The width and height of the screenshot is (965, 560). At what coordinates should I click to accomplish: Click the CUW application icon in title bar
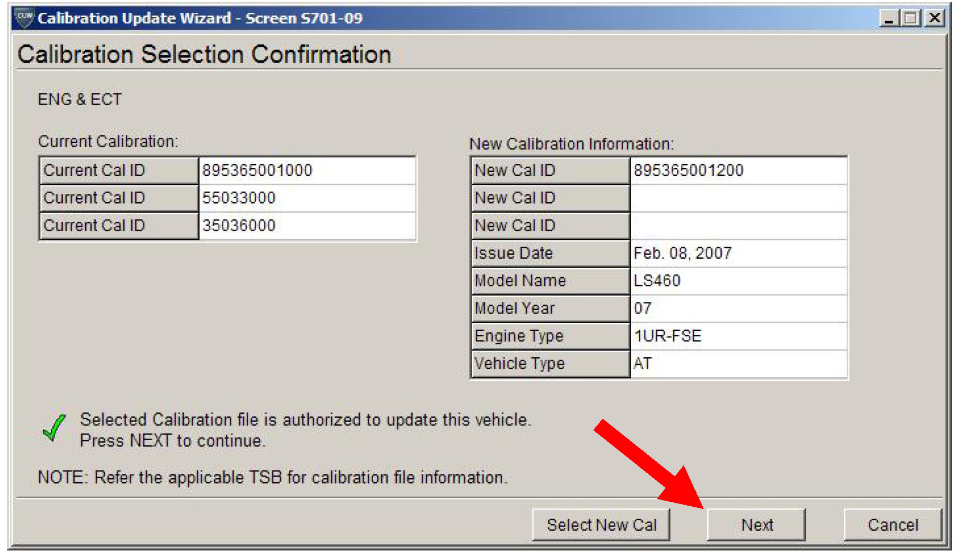(25, 18)
